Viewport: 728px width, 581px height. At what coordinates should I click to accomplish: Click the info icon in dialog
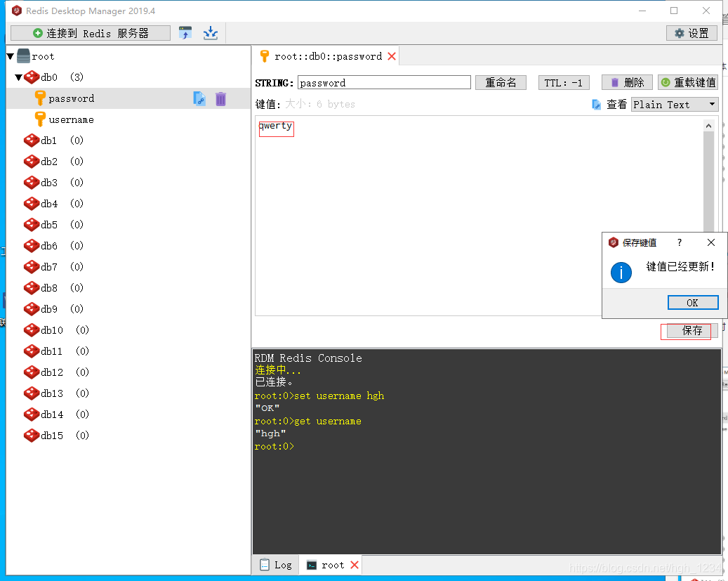[621, 273]
